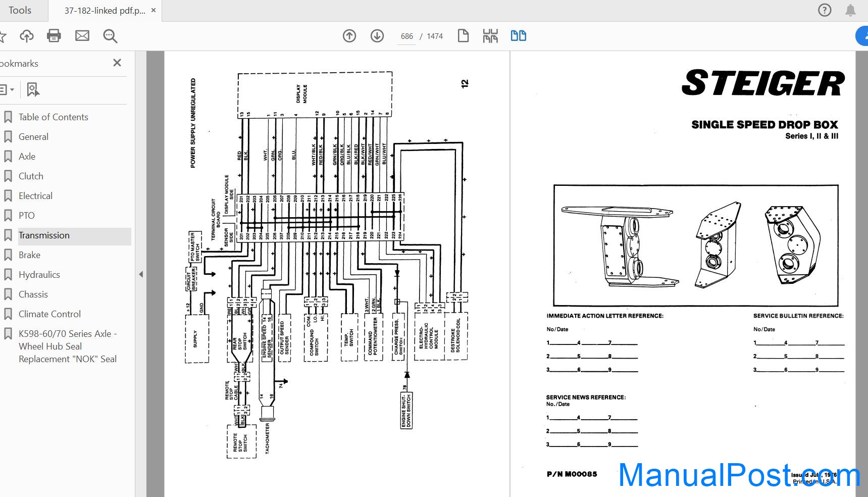Print the document with the printer icon
This screenshot has height=497, width=868.
(x=54, y=36)
